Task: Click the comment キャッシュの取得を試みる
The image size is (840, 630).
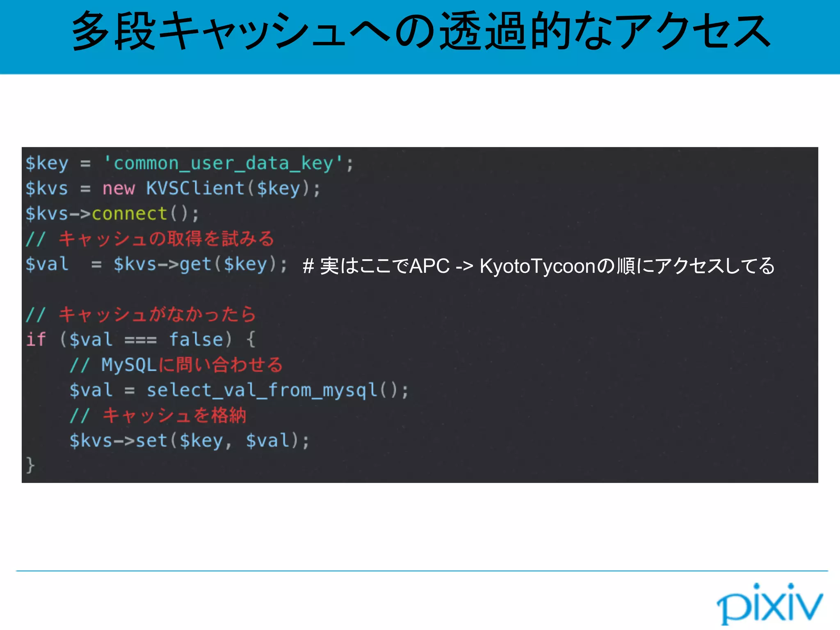Action: pyautogui.click(x=150, y=239)
